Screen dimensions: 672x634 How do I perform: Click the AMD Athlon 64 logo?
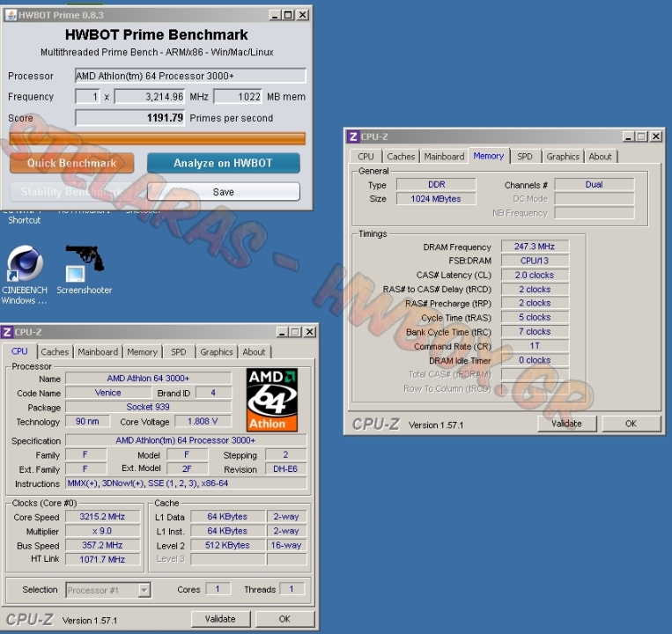[x=272, y=400]
